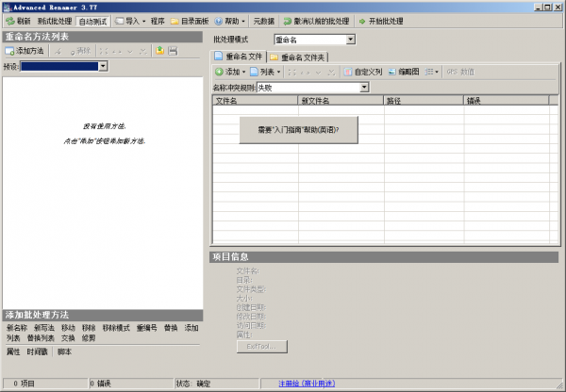
Task: Click the 注册给 (商业用途) link
Action: pos(307,384)
